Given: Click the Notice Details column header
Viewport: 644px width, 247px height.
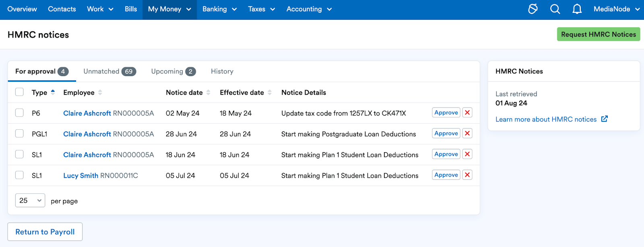Looking at the screenshot, I should point(303,93).
